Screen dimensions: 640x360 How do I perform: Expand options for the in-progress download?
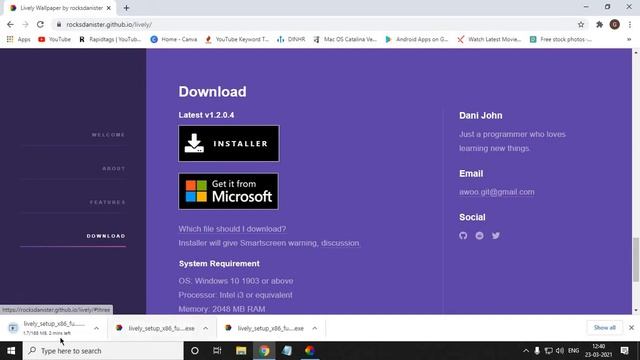click(96, 328)
